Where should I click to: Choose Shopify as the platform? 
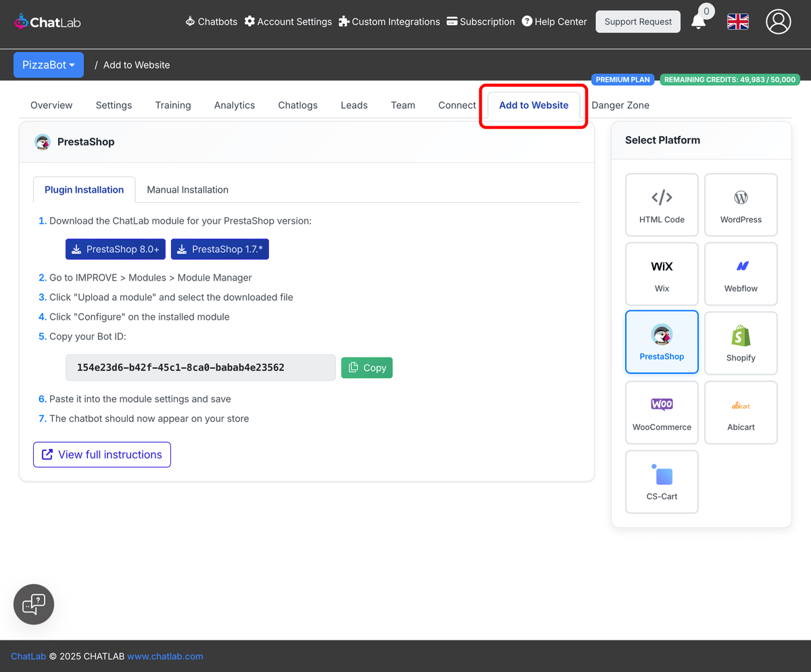pyautogui.click(x=741, y=343)
